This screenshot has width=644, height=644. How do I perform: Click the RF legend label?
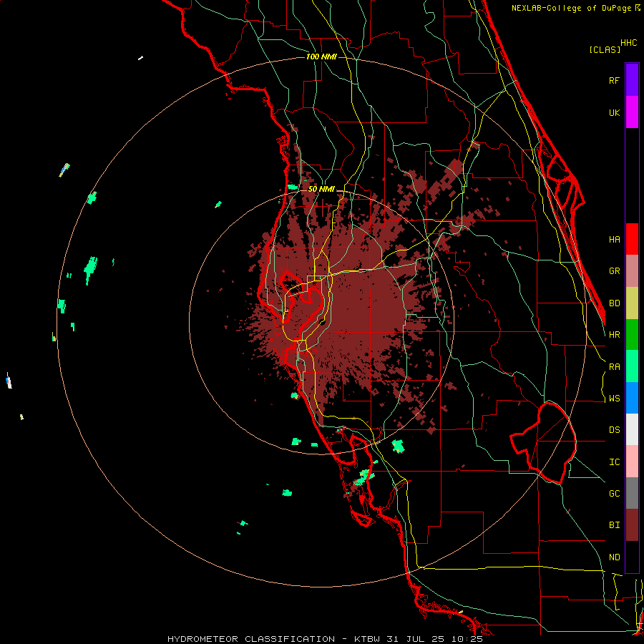pyautogui.click(x=614, y=80)
